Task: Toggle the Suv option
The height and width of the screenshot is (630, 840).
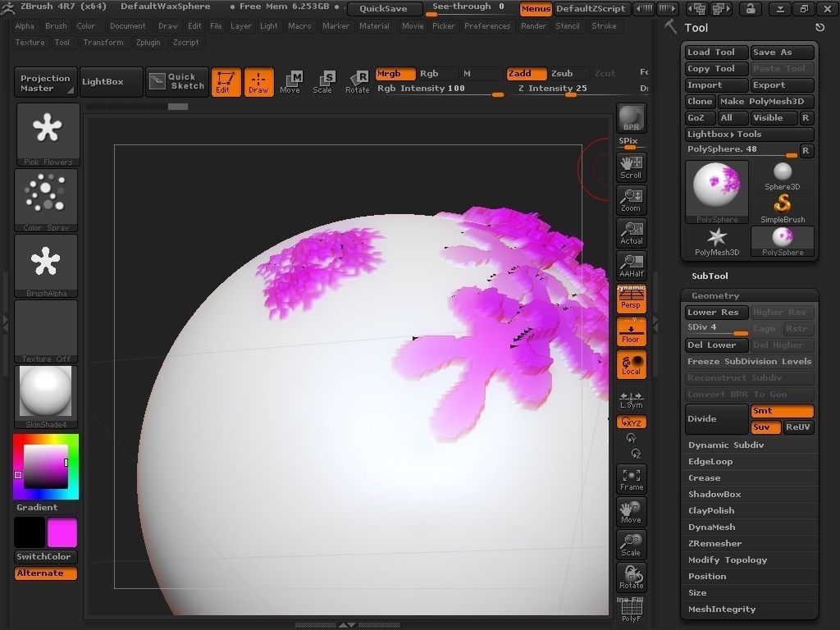Action: point(765,427)
